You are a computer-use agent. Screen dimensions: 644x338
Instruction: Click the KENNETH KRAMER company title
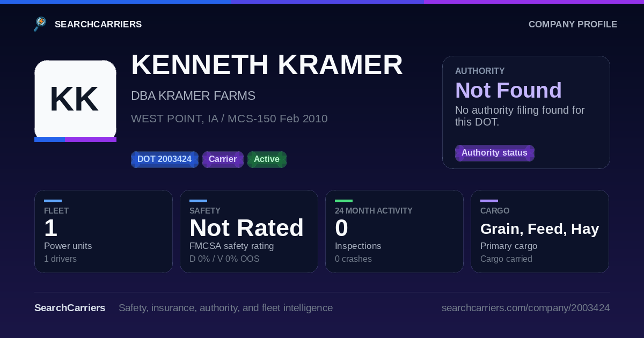267,65
